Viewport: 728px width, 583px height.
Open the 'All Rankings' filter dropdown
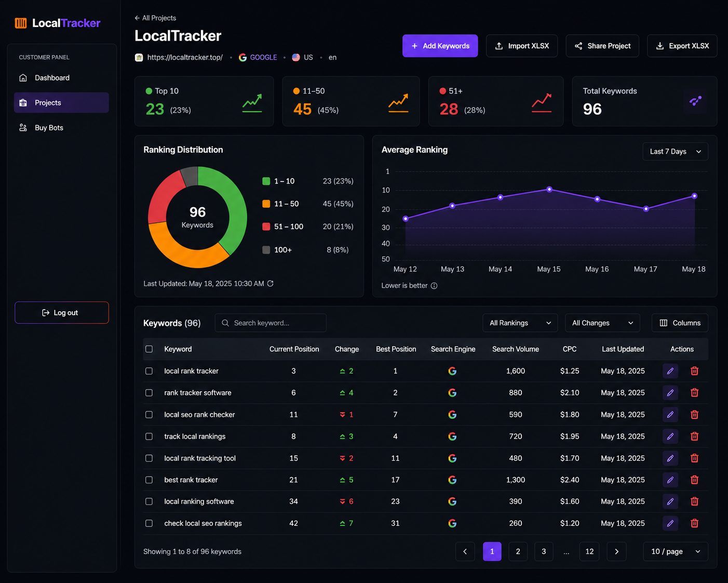(520, 323)
